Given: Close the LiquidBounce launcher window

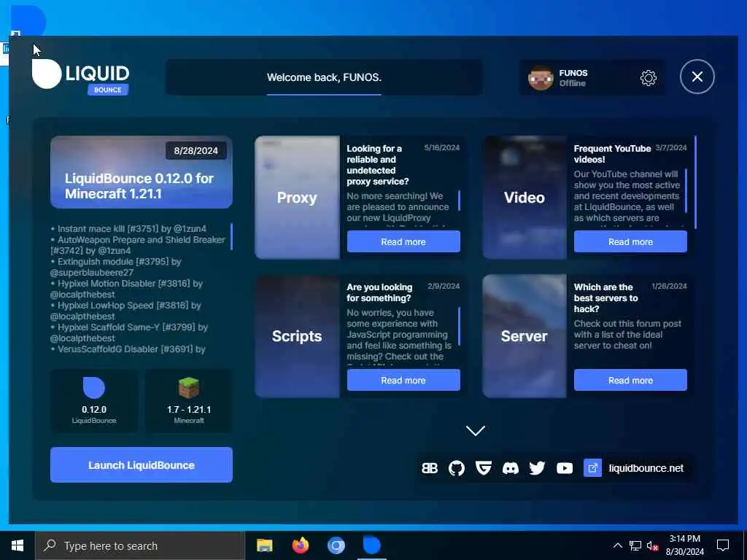Looking at the screenshot, I should [x=697, y=77].
